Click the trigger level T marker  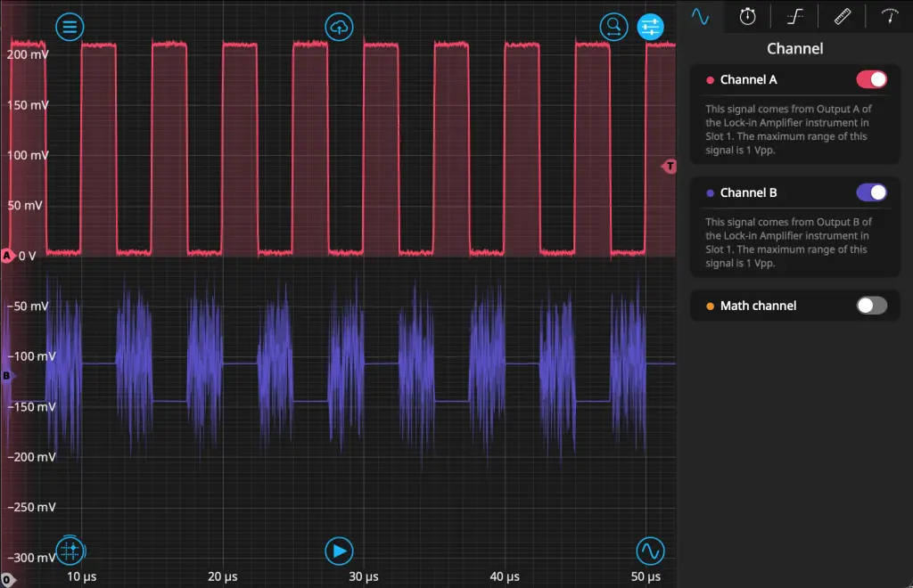pos(669,167)
